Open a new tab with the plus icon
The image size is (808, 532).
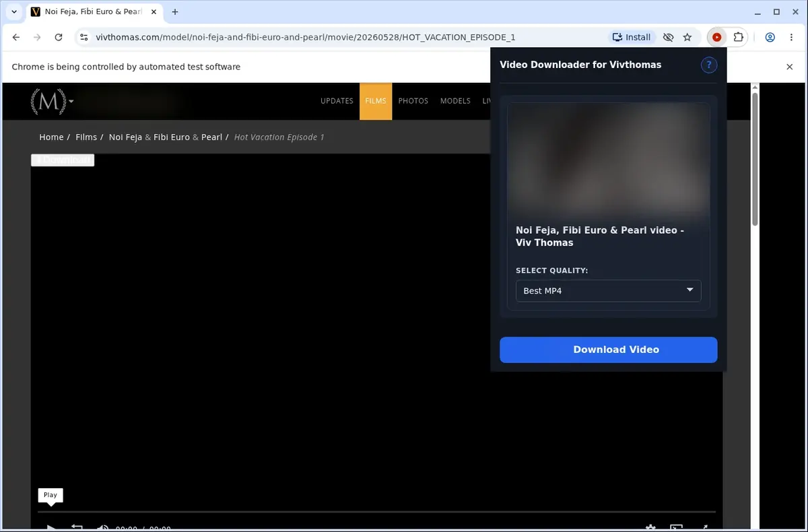pyautogui.click(x=175, y=12)
